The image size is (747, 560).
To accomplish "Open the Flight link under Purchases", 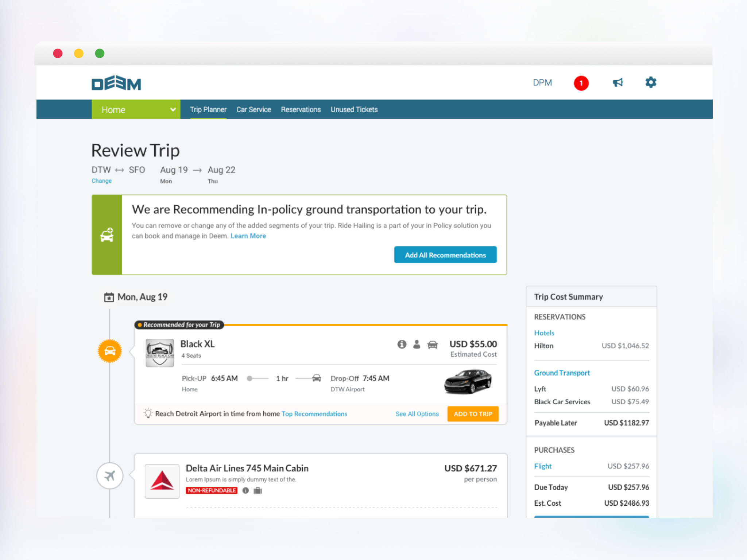I will 543,466.
